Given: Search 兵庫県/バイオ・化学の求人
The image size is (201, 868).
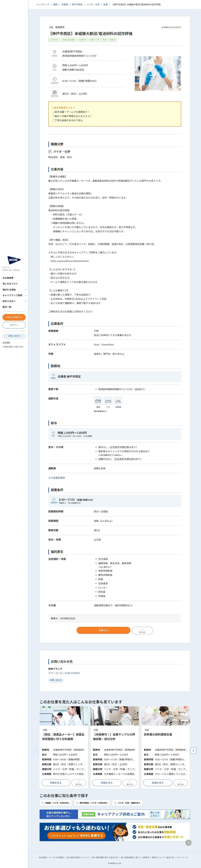Looking at the screenshot, I should click(x=56, y=803).
